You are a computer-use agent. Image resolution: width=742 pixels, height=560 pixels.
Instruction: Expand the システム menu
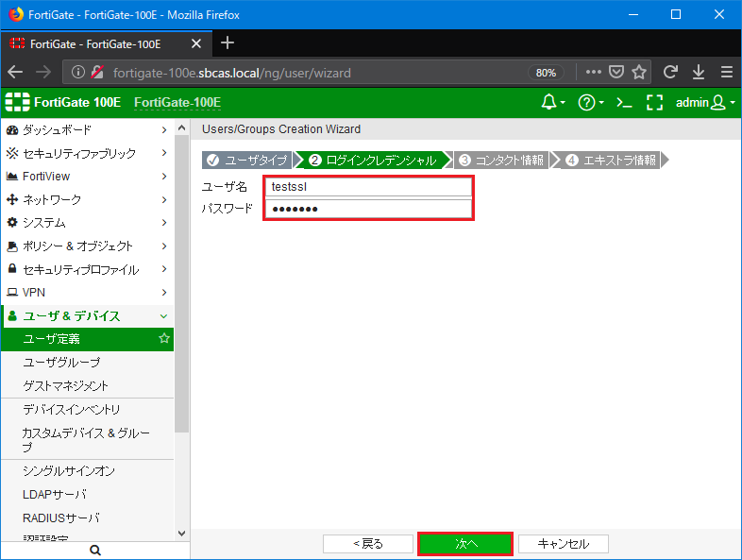pyautogui.click(x=87, y=223)
